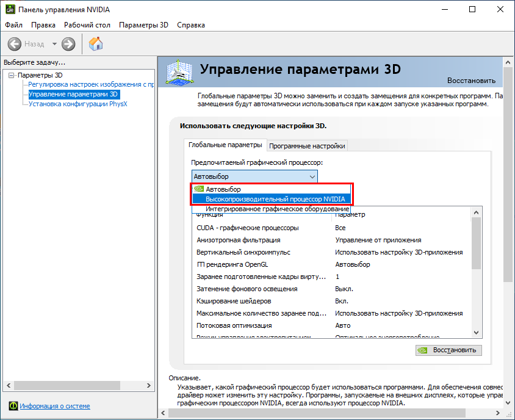This screenshot has height=420, width=515.
Task: Switch to Глобальные параметры tab
Action: (225, 145)
